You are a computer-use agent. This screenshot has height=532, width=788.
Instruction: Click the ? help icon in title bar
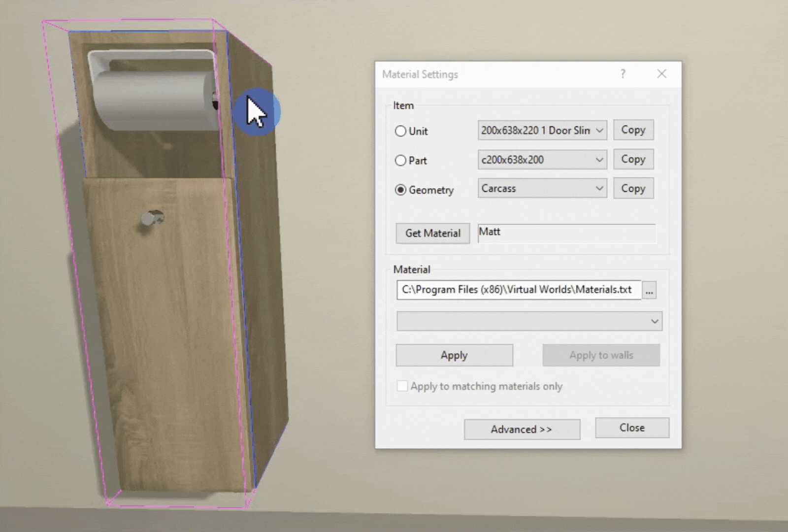click(623, 74)
